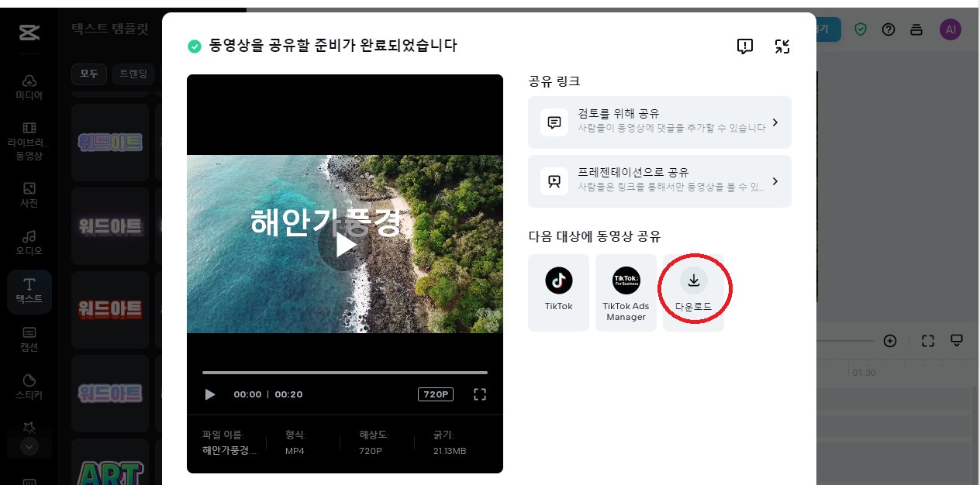Screen dimensions: 980x485
Task: Open 프레젠테이션으로 공유 share option
Action: [x=660, y=181]
